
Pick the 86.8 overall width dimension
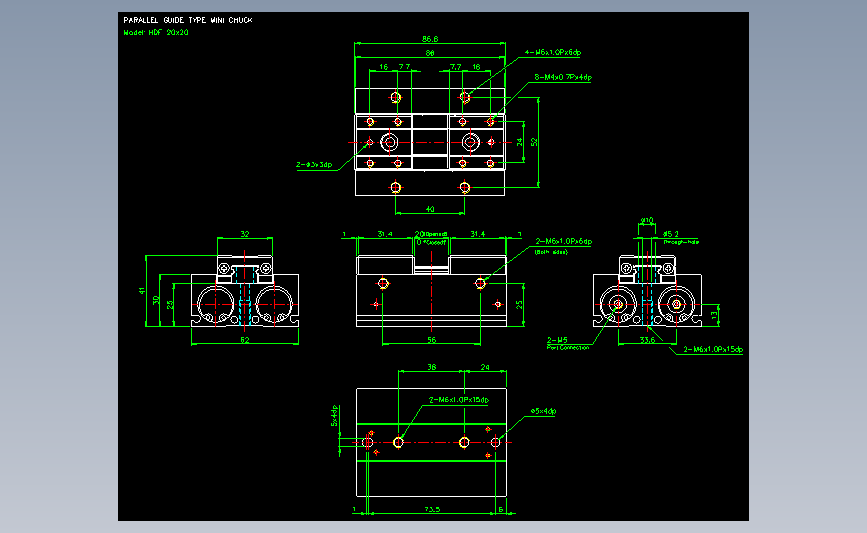coord(430,39)
